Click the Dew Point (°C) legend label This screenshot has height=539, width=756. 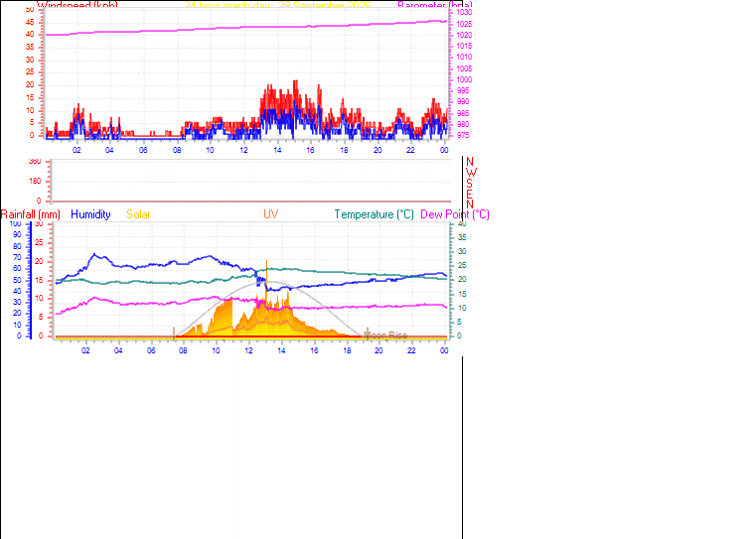pyautogui.click(x=455, y=214)
